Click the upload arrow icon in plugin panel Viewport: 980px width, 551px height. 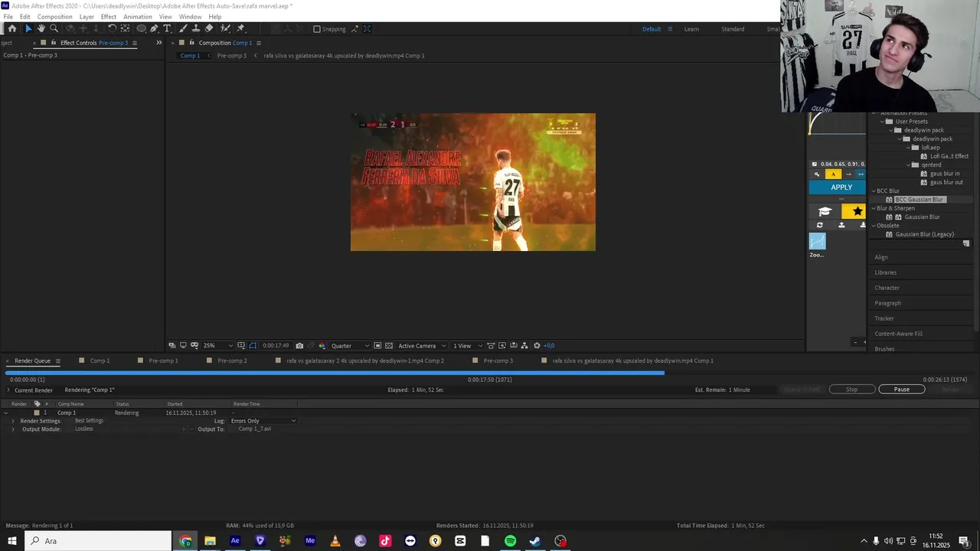tap(841, 225)
